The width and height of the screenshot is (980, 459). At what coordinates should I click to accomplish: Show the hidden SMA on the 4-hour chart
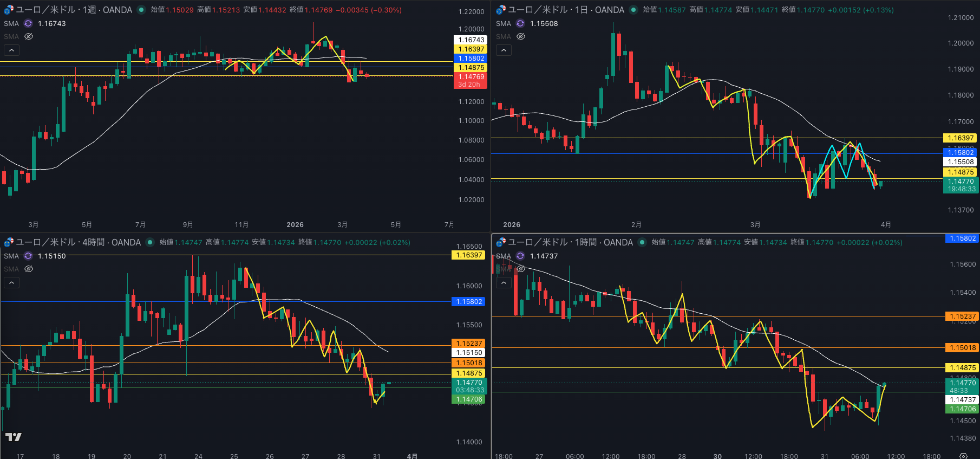point(29,269)
